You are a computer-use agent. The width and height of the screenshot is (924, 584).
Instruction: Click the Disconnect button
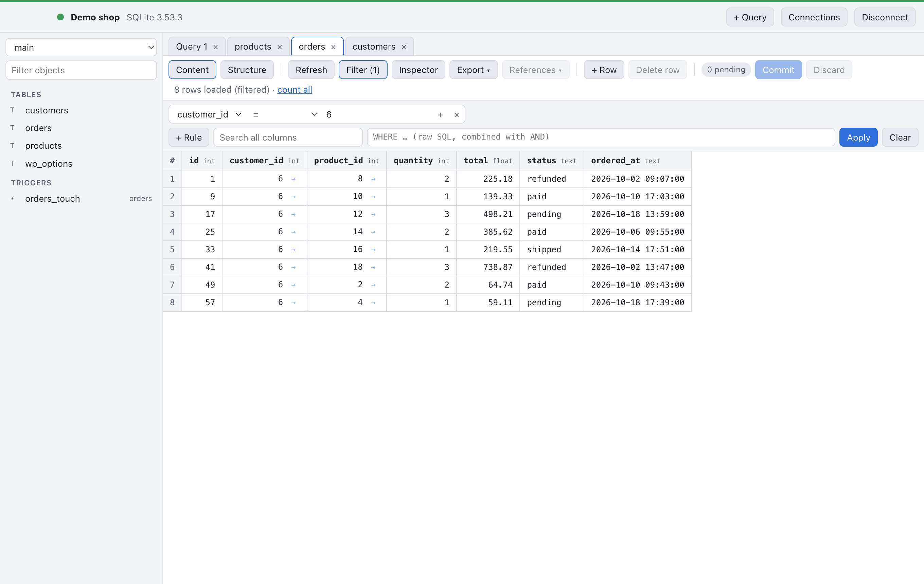pyautogui.click(x=885, y=17)
